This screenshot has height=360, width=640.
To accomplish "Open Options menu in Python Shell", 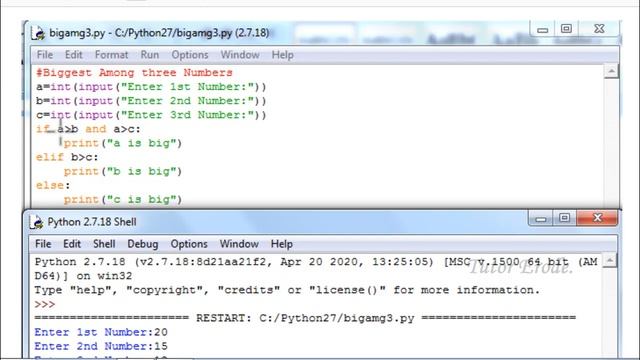I will coord(189,244).
